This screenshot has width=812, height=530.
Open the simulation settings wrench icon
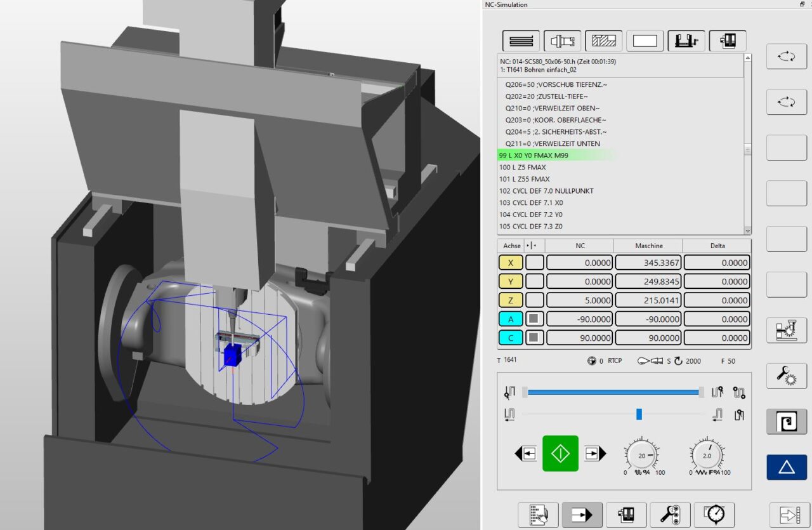coord(786,376)
